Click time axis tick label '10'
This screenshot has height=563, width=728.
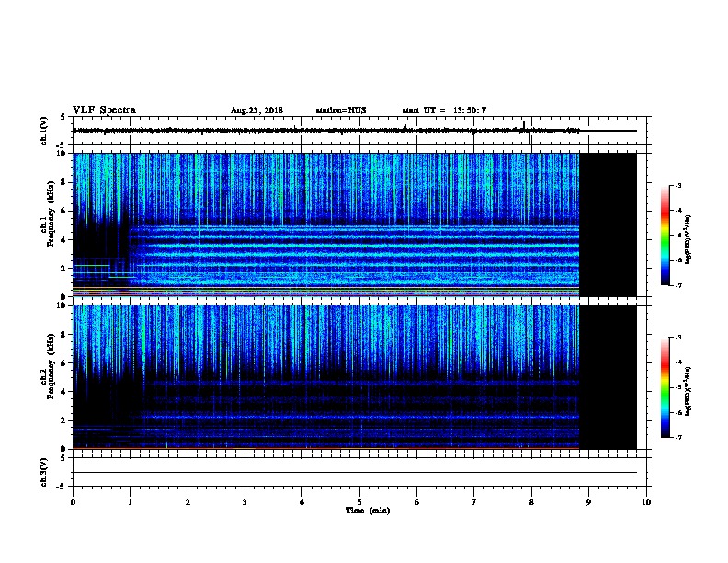click(x=646, y=501)
